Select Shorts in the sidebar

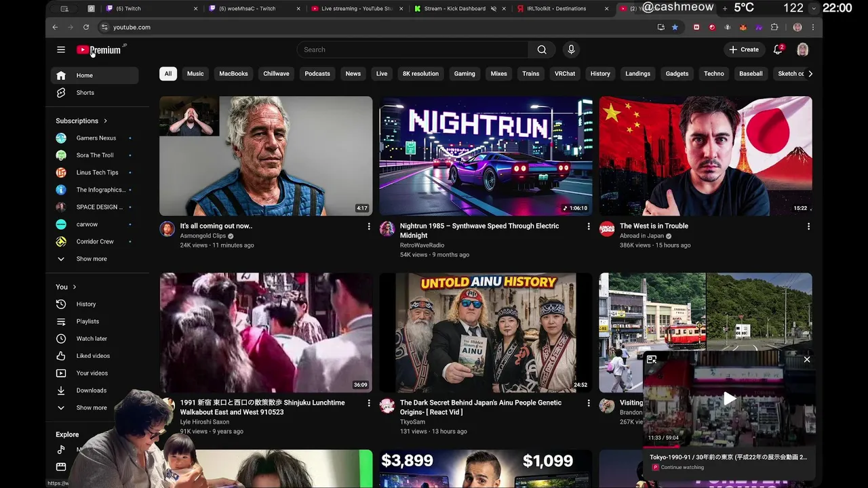(95, 92)
